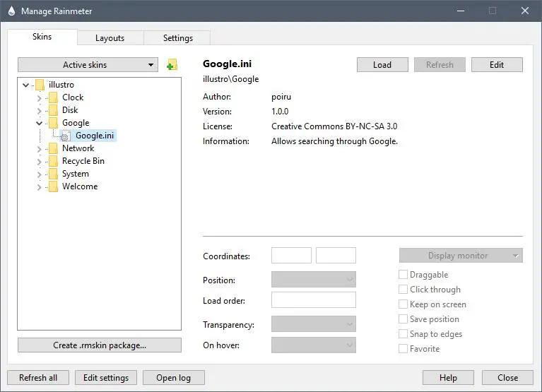Enable the Draggable checkbox
Image resolution: width=542 pixels, height=392 pixels.
(403, 275)
